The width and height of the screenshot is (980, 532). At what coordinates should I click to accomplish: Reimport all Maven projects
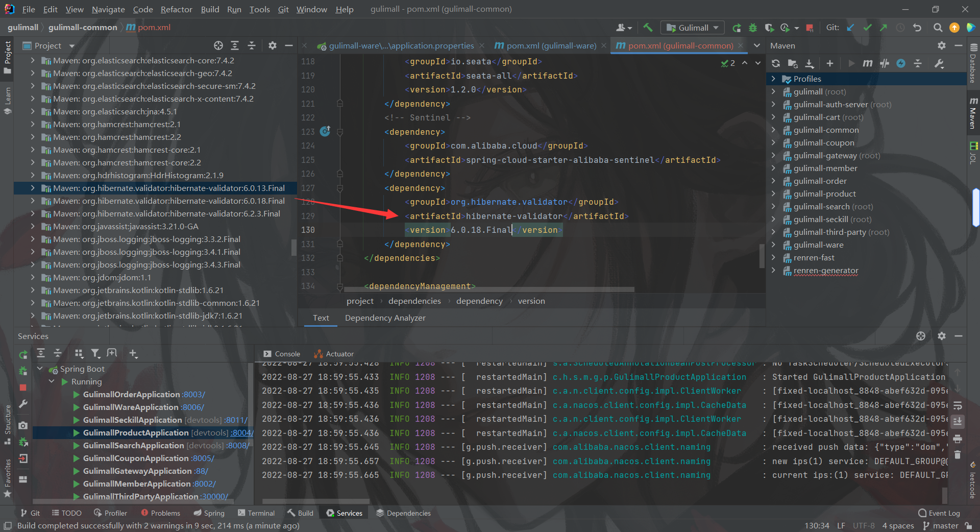(776, 63)
